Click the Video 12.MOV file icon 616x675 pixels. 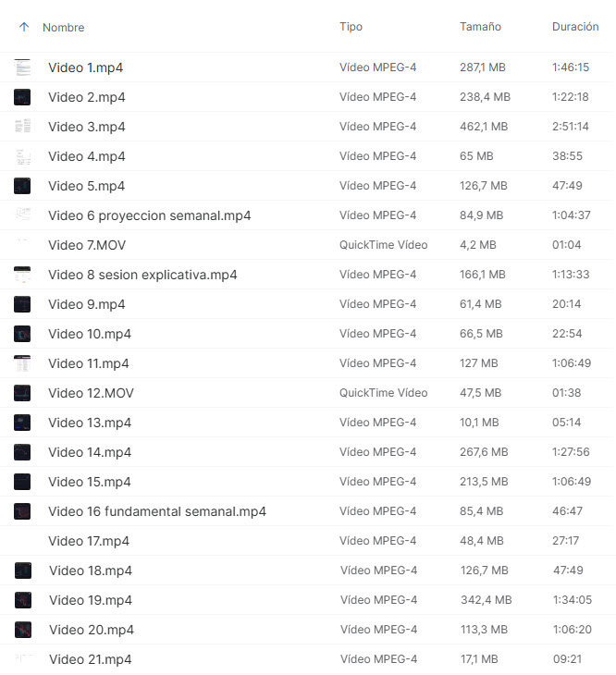(x=23, y=393)
